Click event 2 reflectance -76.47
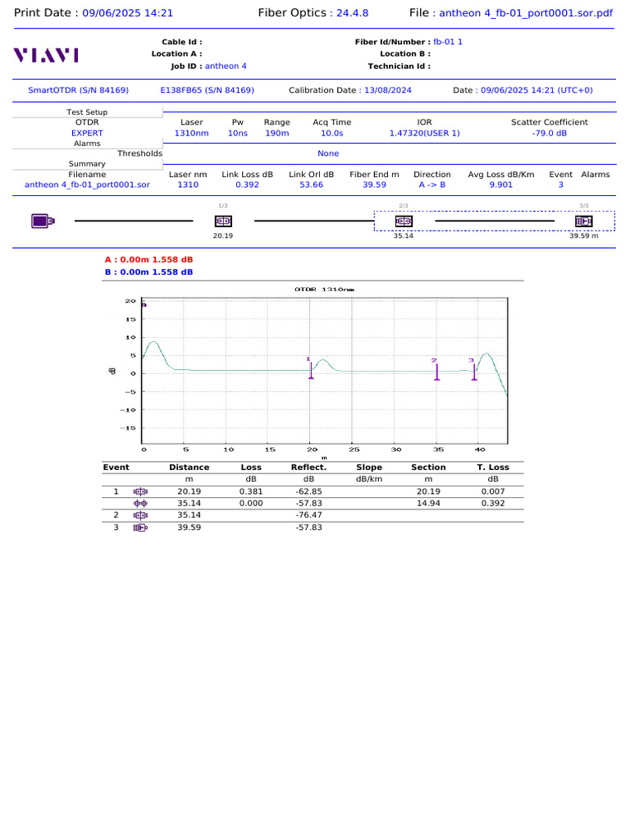Viewport: 630px width, 840px height. pyautogui.click(x=309, y=515)
